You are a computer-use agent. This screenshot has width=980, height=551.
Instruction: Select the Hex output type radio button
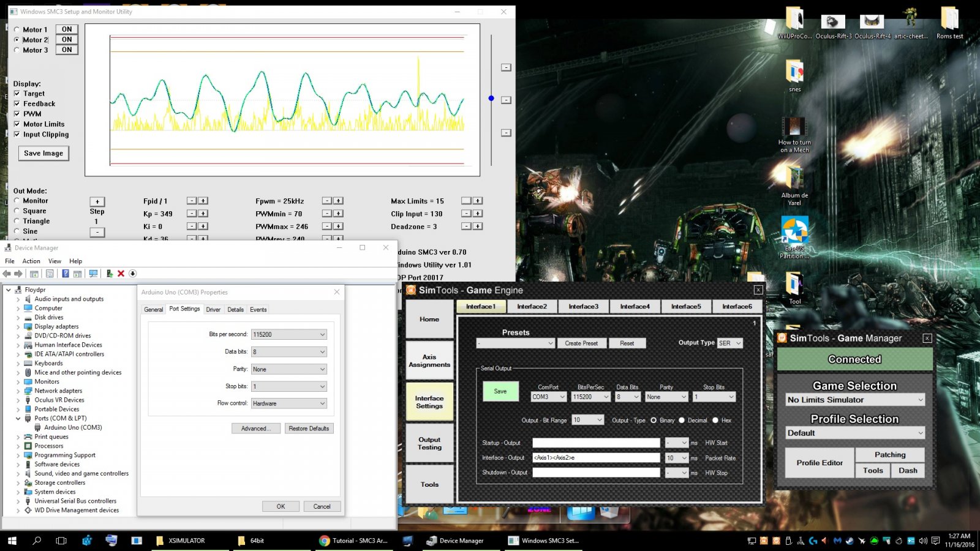pyautogui.click(x=715, y=421)
